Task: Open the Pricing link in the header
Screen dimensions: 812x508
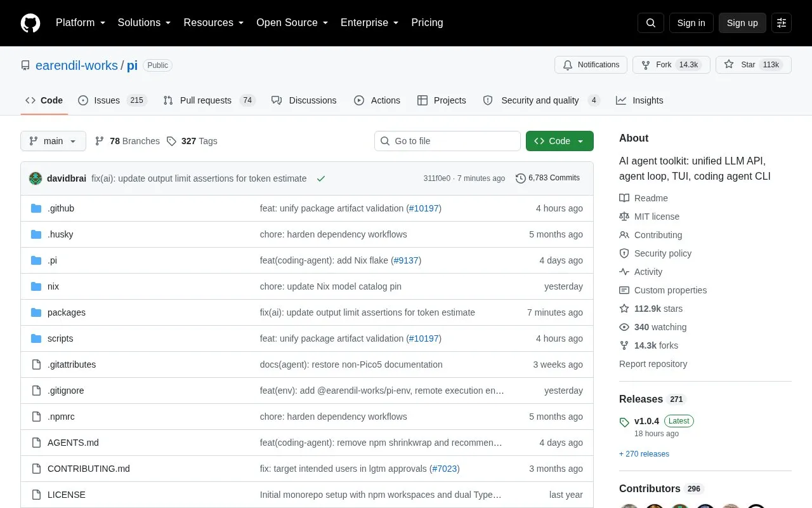Action: pyautogui.click(x=427, y=23)
